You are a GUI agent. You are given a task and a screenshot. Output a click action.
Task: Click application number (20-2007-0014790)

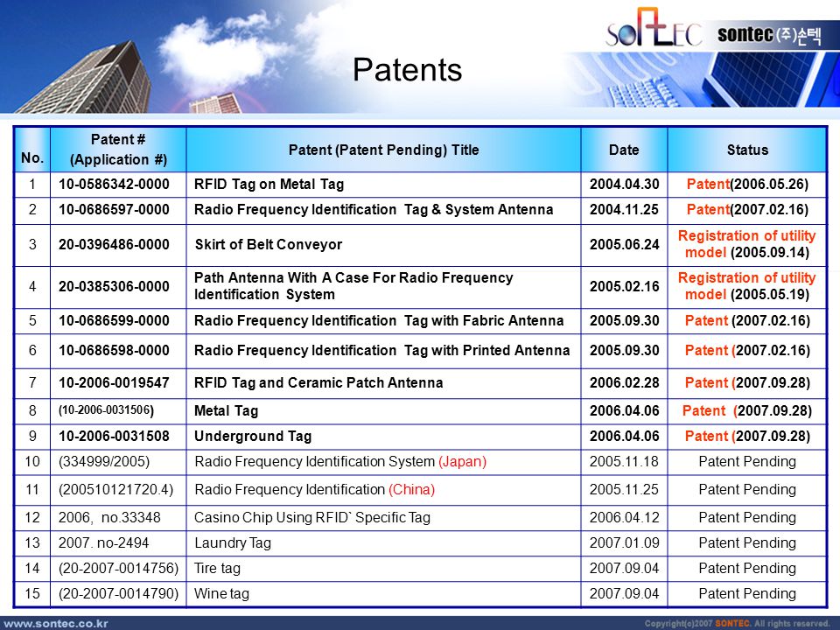coord(118,593)
